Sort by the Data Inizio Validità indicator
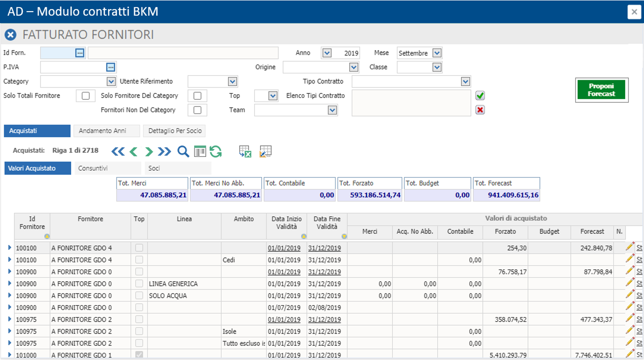This screenshot has width=644, height=360. tap(303, 237)
